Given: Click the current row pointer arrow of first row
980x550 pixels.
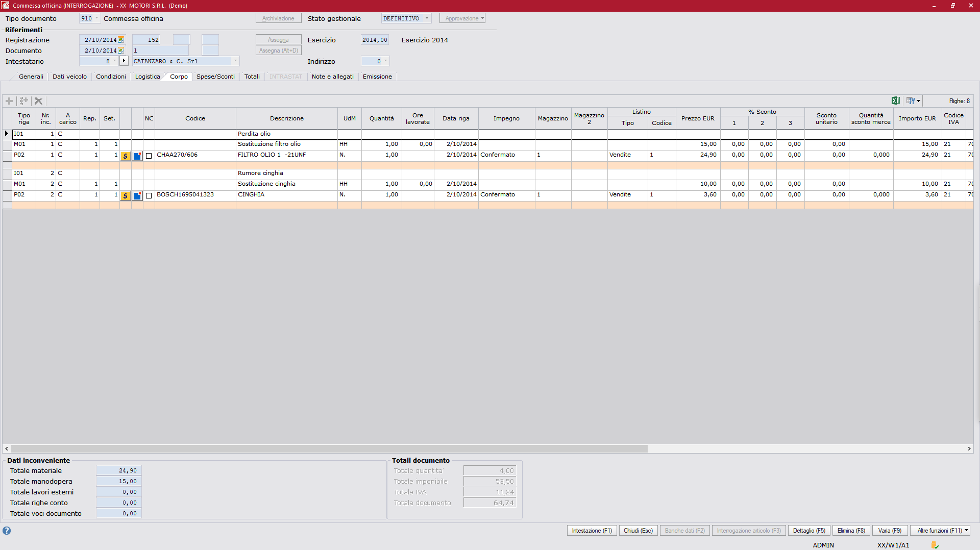Looking at the screenshot, I should (x=7, y=134).
